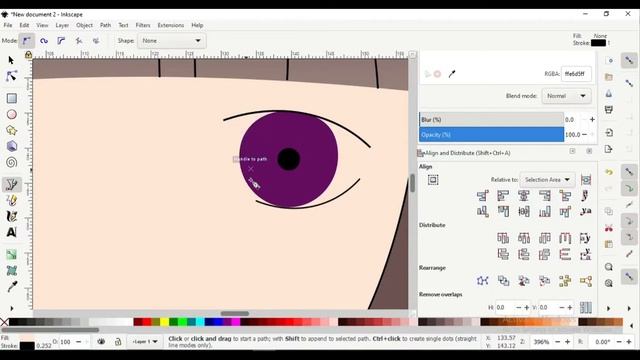
Task: Click the Zoom selection magnifier icon
Action: pos(609,267)
